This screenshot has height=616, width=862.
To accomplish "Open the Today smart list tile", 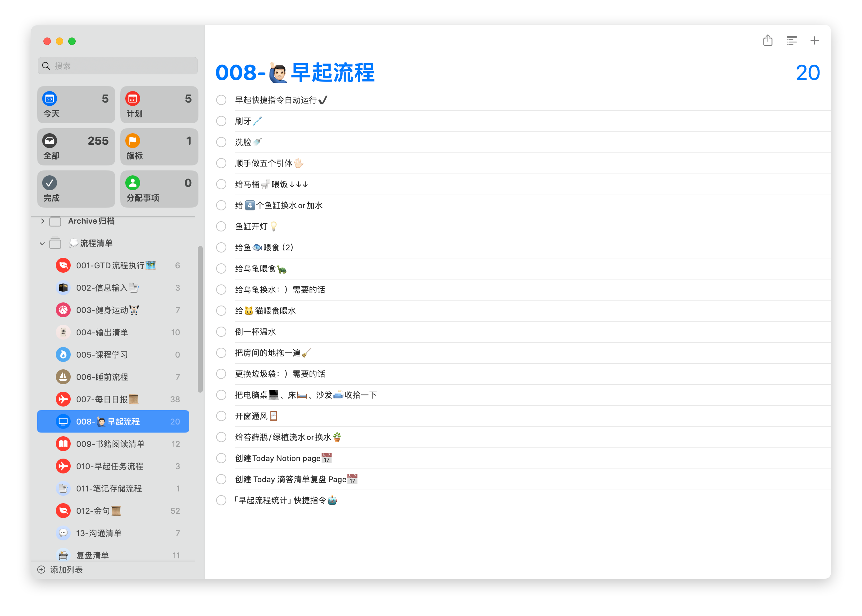I will 76,105.
